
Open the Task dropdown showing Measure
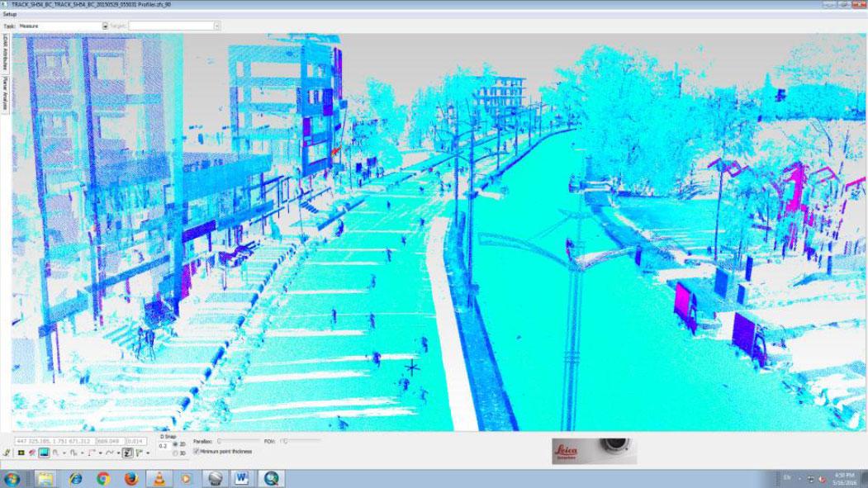105,26
